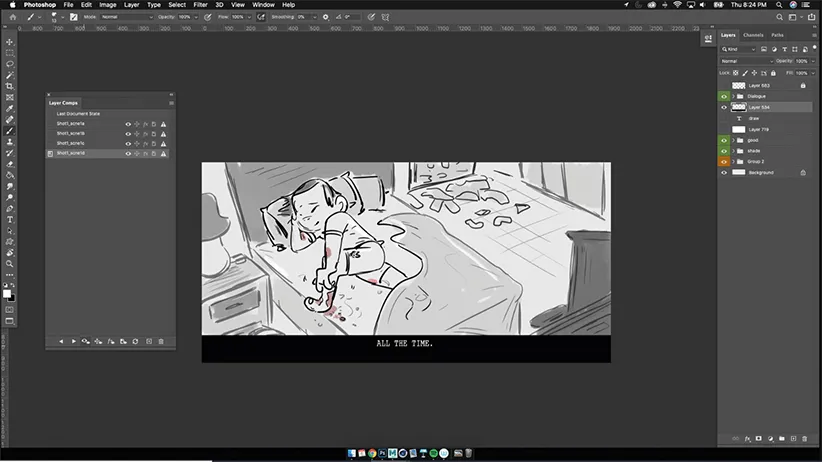Expand the shade layer group
This screenshot has width=822, height=462.
734,151
